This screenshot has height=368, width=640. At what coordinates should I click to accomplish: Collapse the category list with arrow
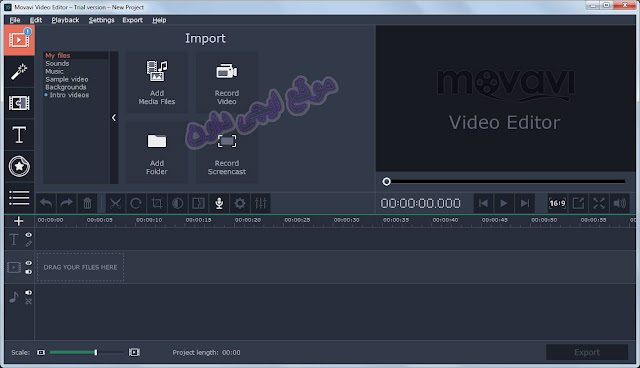click(114, 117)
